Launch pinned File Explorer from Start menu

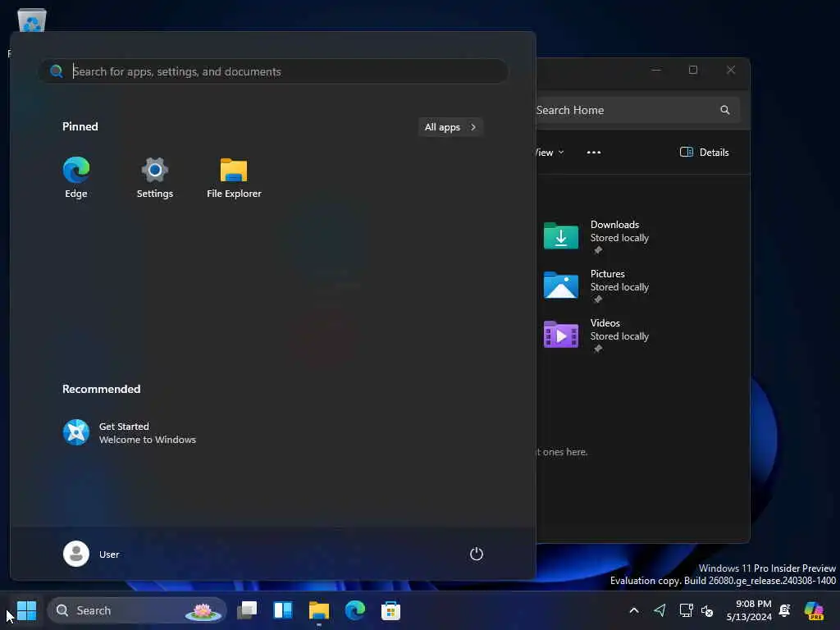(x=234, y=177)
